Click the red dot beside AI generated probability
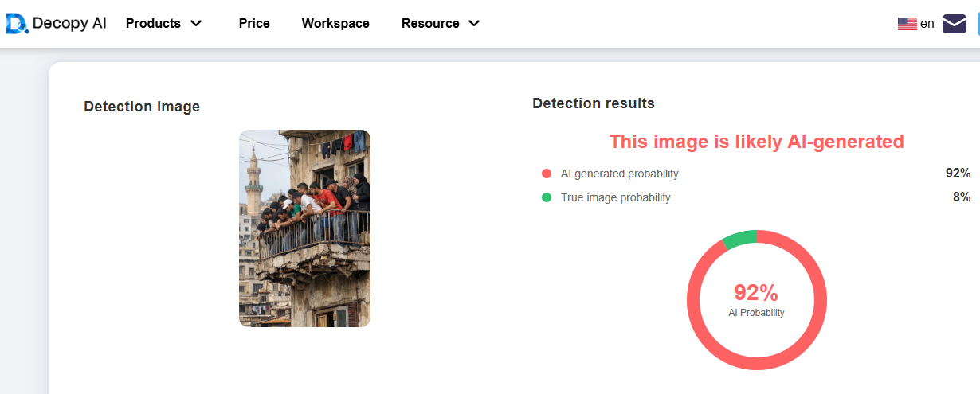980x394 pixels. (547, 174)
